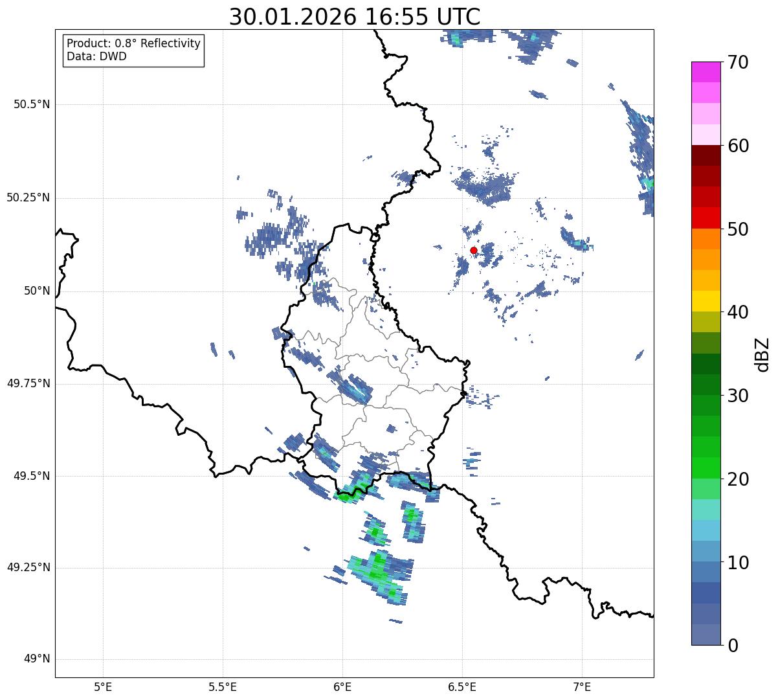Click the dark maroon colorbar segment just below 60
The width and height of the screenshot is (778, 700).
click(706, 155)
